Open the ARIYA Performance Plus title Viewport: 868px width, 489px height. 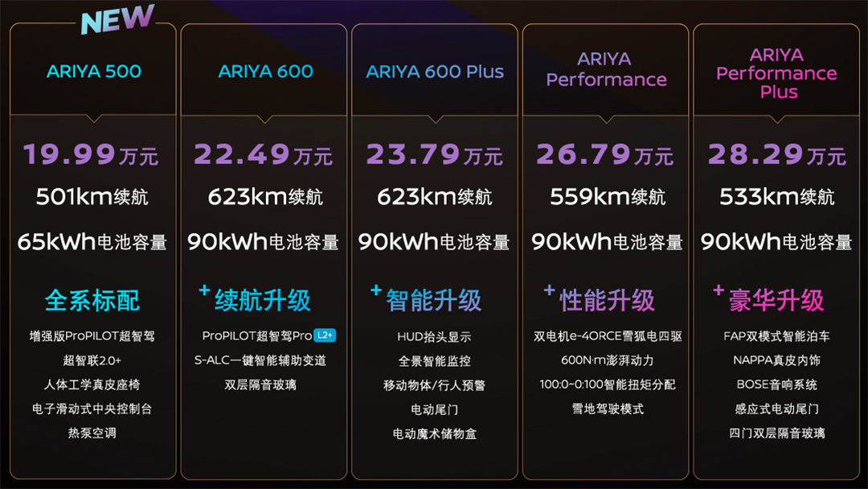(776, 73)
